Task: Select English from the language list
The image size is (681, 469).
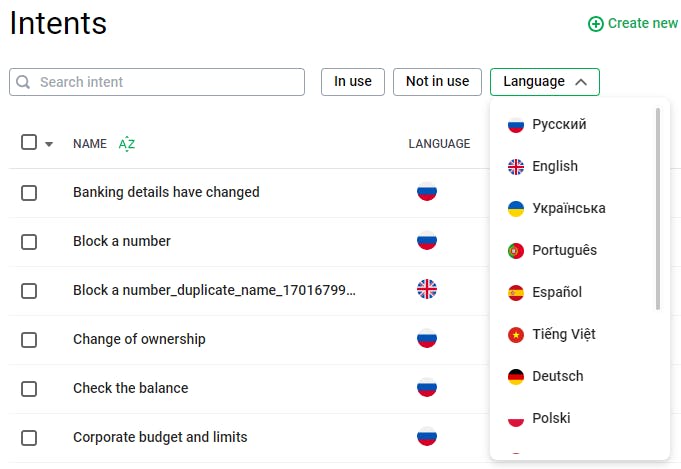Action: tap(555, 166)
